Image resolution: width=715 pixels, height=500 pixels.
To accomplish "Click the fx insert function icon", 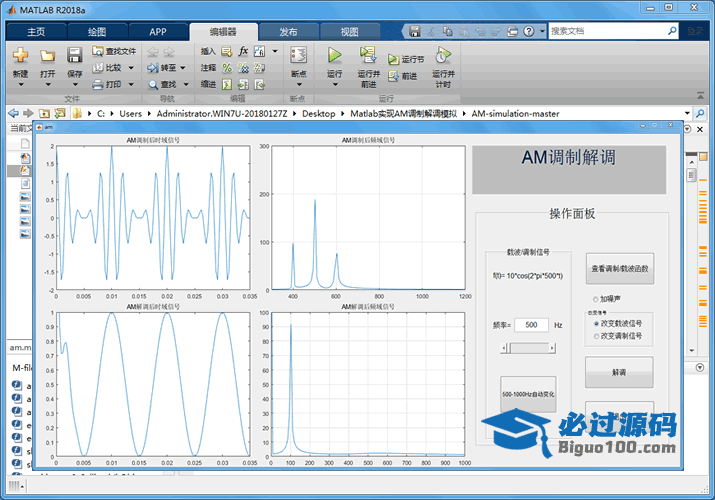I will pyautogui.click(x=243, y=51).
